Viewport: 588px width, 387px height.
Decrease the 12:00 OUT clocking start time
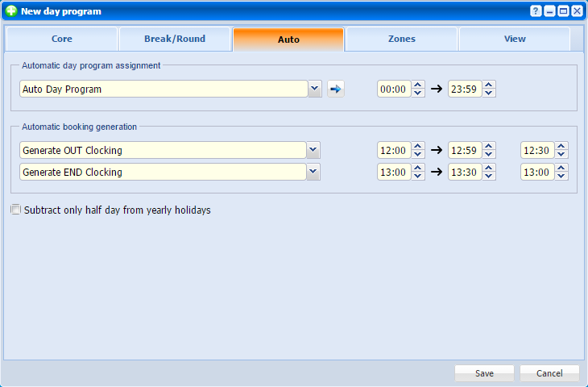(x=418, y=154)
